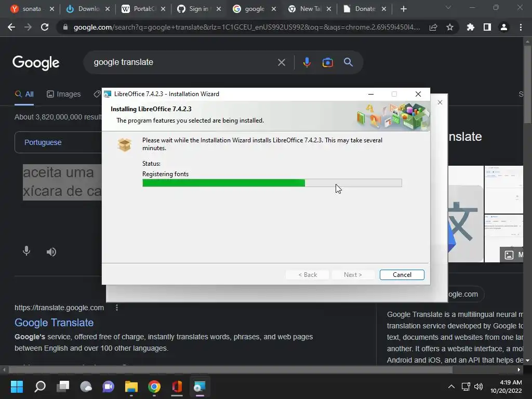532x399 pixels.
Task: Click the "Registering fonts" status text
Action: [165, 174]
